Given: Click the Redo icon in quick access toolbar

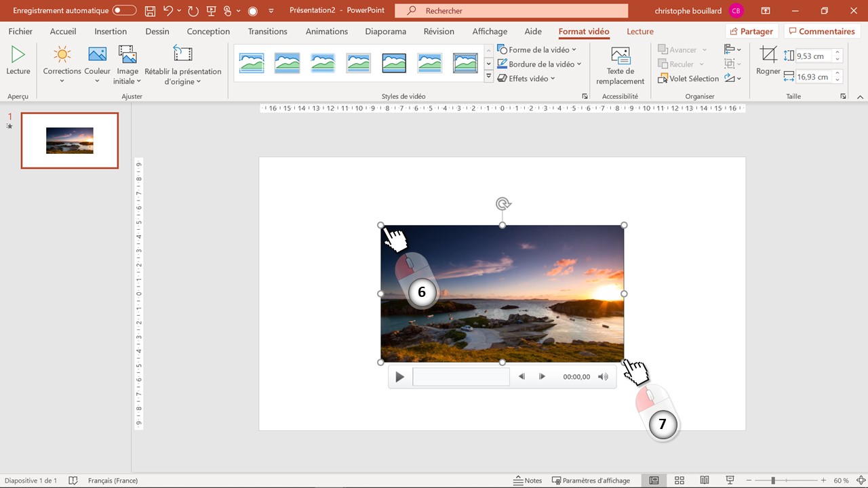Looking at the screenshot, I should tap(193, 11).
